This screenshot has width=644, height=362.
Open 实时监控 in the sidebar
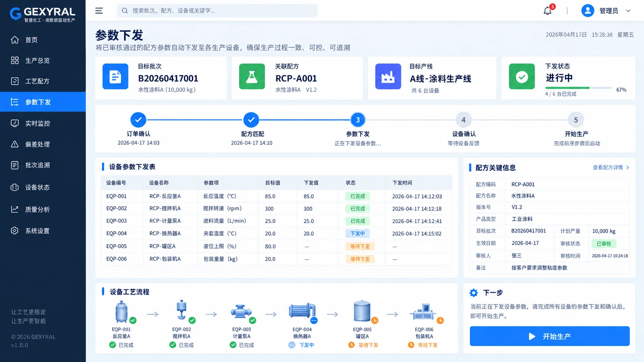(43, 123)
